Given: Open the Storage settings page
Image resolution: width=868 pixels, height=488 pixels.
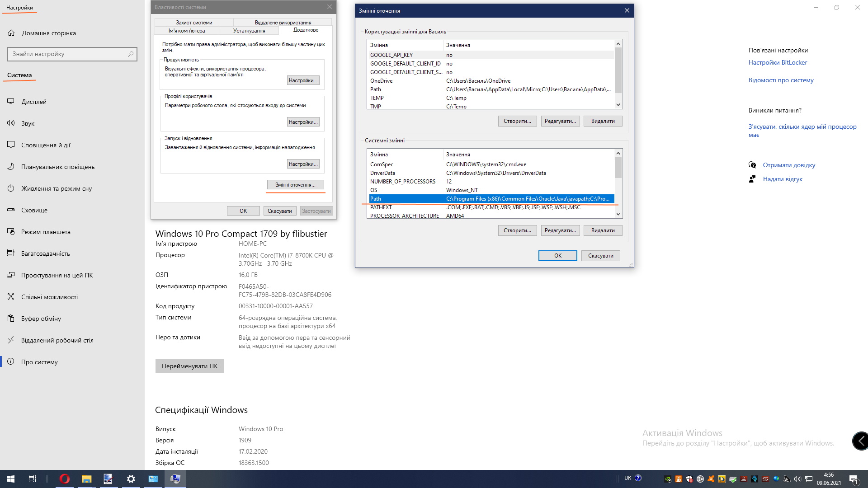Looking at the screenshot, I should tap(34, 210).
